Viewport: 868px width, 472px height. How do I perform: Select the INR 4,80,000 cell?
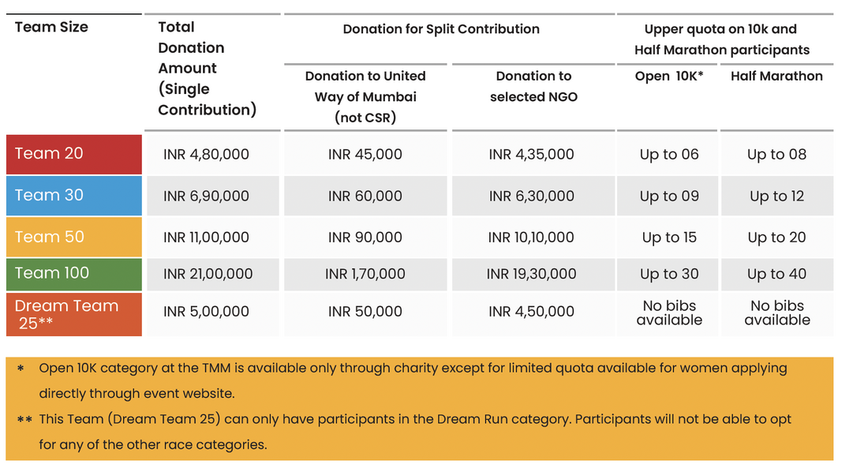coord(206,155)
